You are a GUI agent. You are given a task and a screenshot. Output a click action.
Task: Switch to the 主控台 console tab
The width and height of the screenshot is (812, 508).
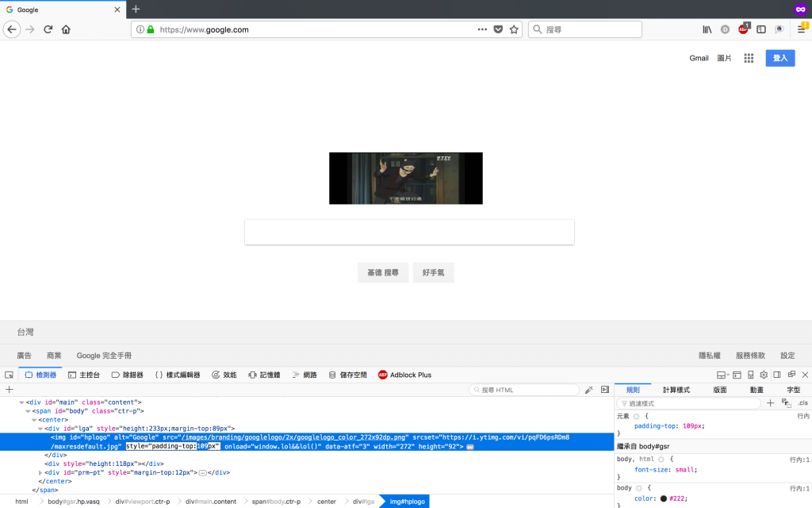(84, 375)
